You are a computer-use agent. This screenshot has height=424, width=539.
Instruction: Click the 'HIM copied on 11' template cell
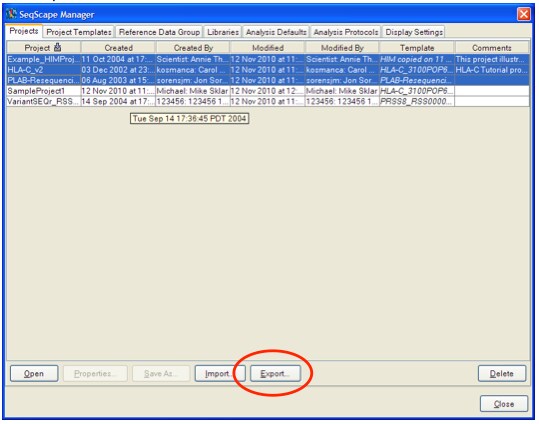tap(417, 59)
